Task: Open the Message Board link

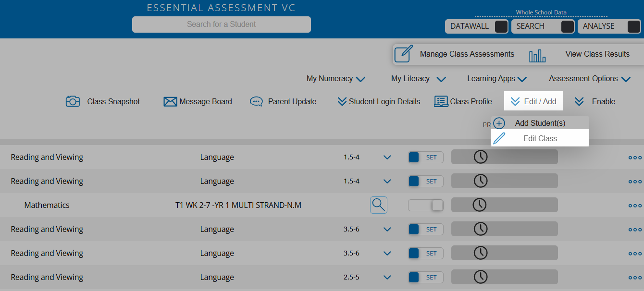Action: click(x=206, y=102)
